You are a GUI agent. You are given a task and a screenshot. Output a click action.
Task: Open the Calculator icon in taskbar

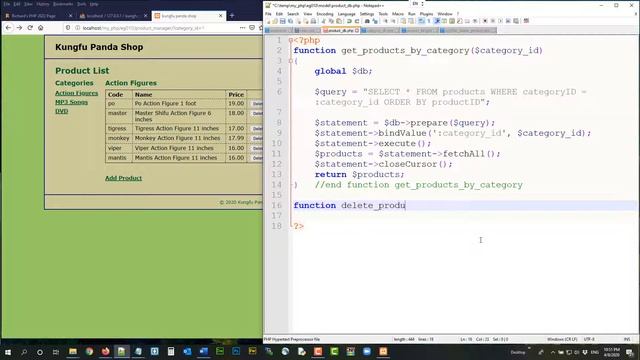[171, 352]
